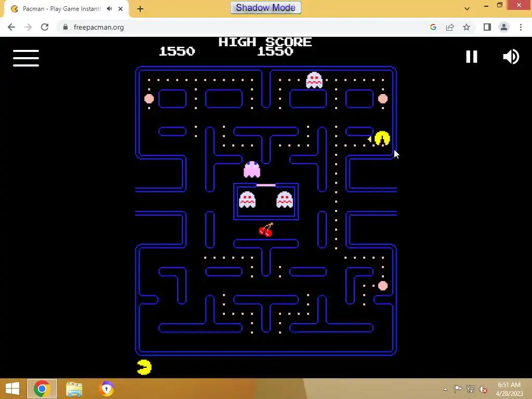Open the Google icon in address bar
The height and width of the screenshot is (399, 532).
pos(433,27)
